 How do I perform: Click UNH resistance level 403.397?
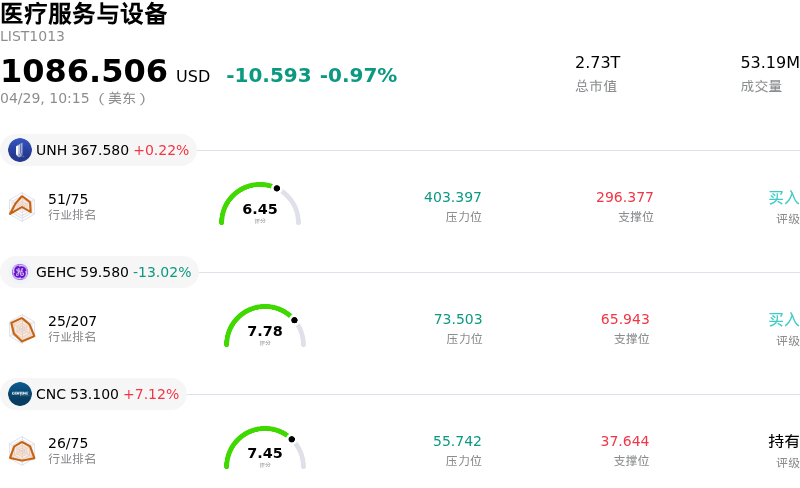pos(452,197)
